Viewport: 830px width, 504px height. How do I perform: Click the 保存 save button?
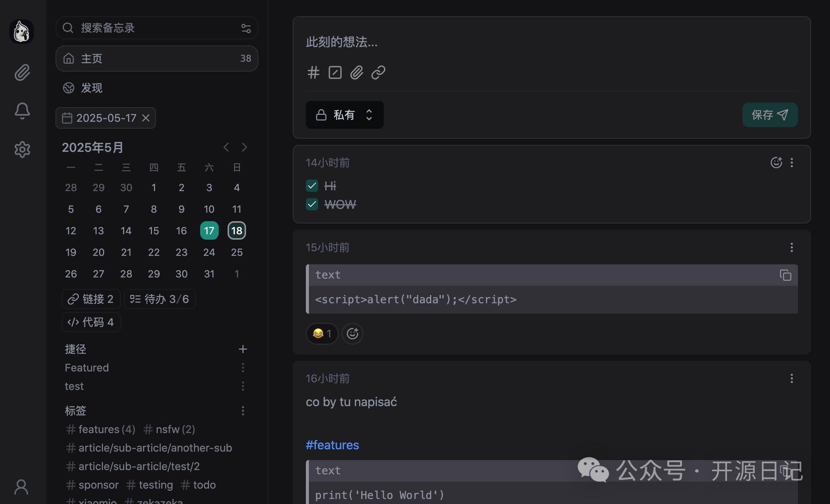pyautogui.click(x=769, y=115)
